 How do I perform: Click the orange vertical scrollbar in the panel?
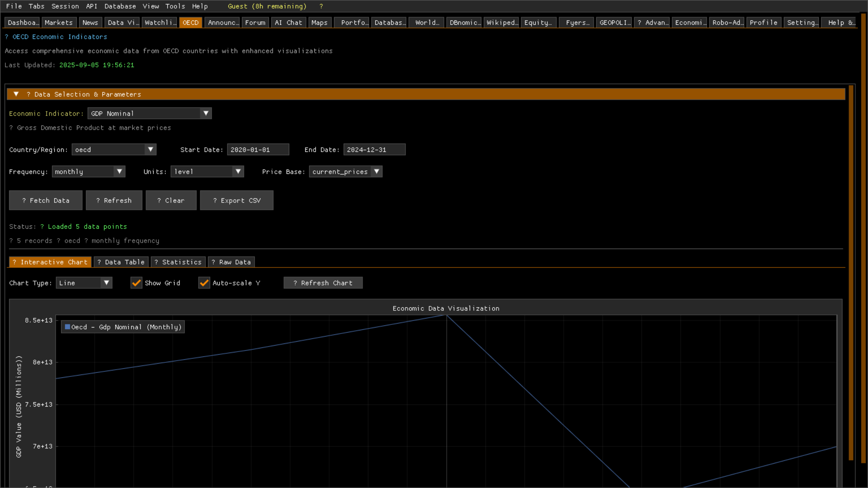click(851, 271)
